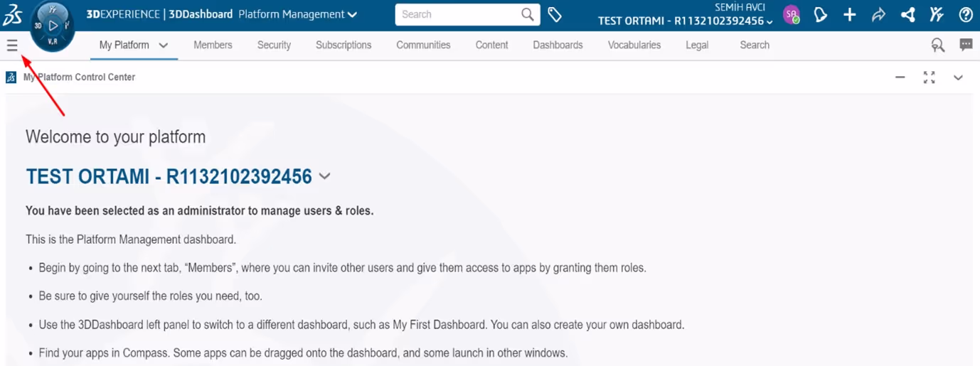The height and width of the screenshot is (366, 980).
Task: Click the SEMIH AVCI user name
Action: click(740, 7)
